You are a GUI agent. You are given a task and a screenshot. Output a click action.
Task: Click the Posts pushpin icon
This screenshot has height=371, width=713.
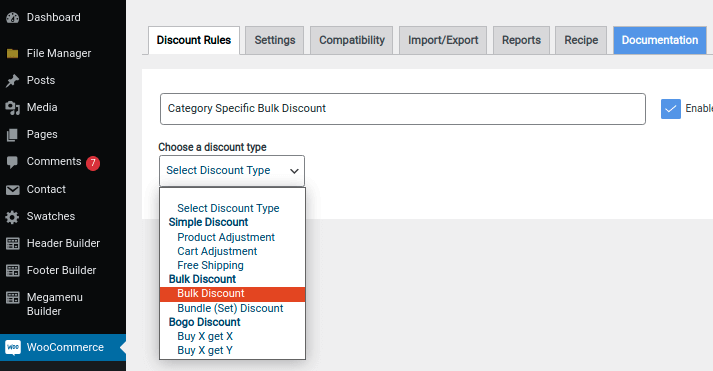click(13, 80)
